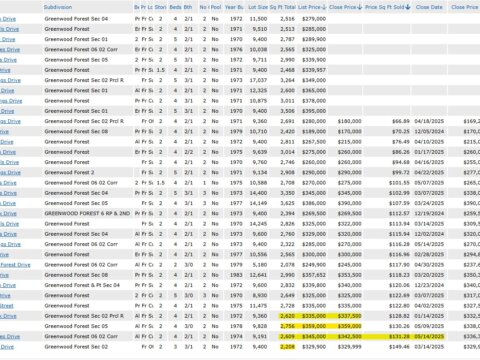Click the $329,999 close price
480x360 pixels.
coord(350,347)
